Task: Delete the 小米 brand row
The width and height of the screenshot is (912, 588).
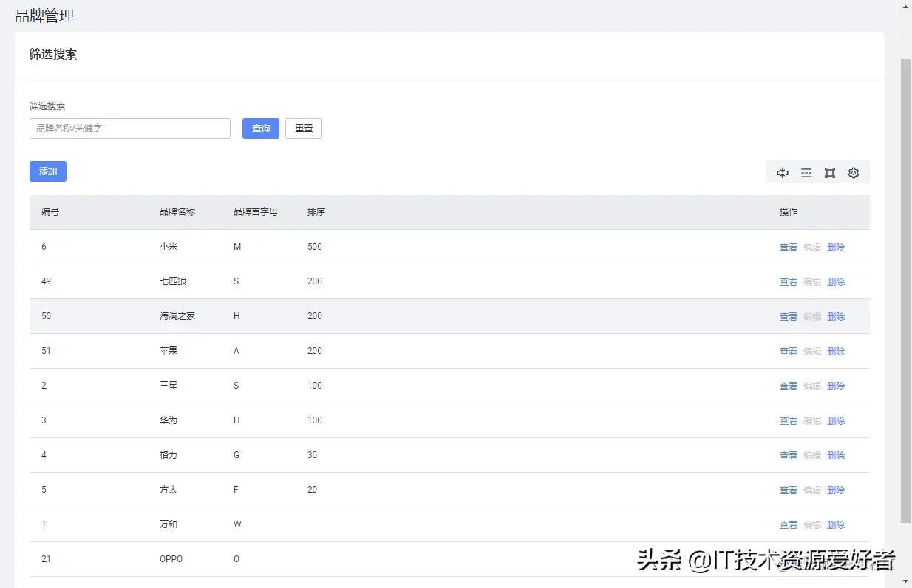Action: click(836, 247)
